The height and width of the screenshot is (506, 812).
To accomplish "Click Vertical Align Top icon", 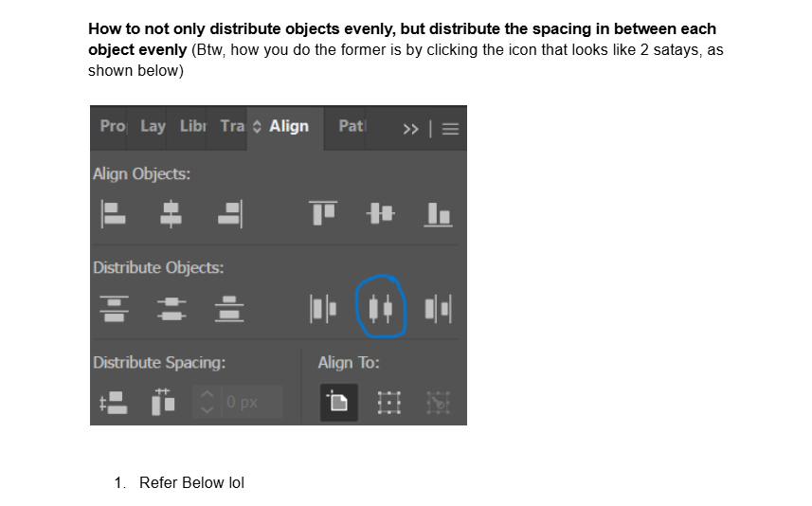I will pos(323,213).
